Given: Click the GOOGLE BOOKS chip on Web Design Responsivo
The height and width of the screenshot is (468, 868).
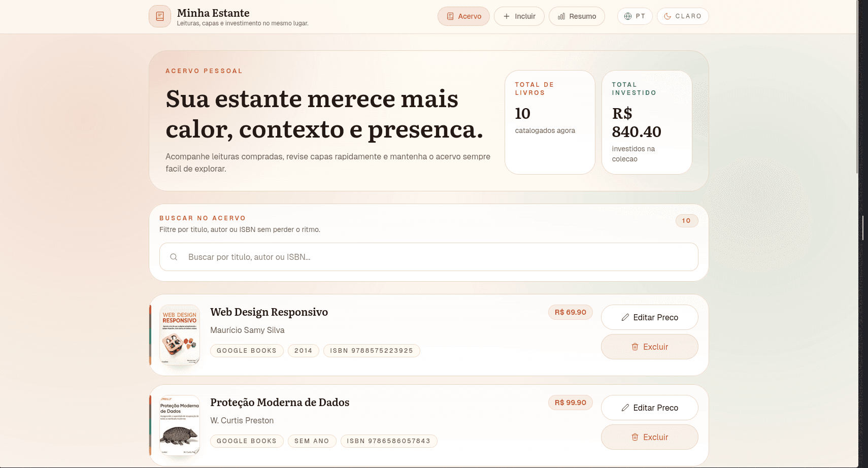Looking at the screenshot, I should 247,350.
